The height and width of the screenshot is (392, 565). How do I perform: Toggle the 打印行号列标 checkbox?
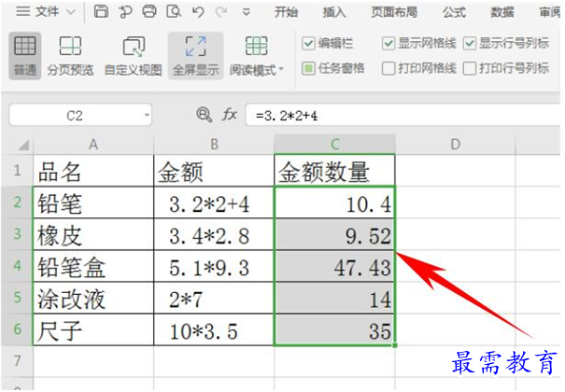click(470, 68)
